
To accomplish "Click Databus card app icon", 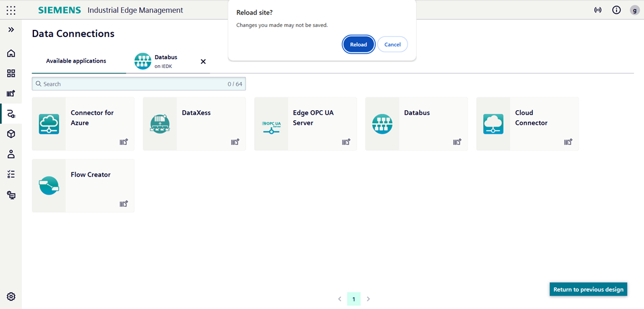I will point(382,124).
